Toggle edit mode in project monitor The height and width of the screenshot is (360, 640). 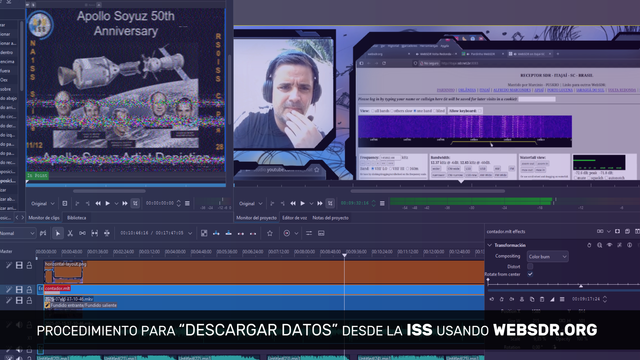tap(330, 203)
